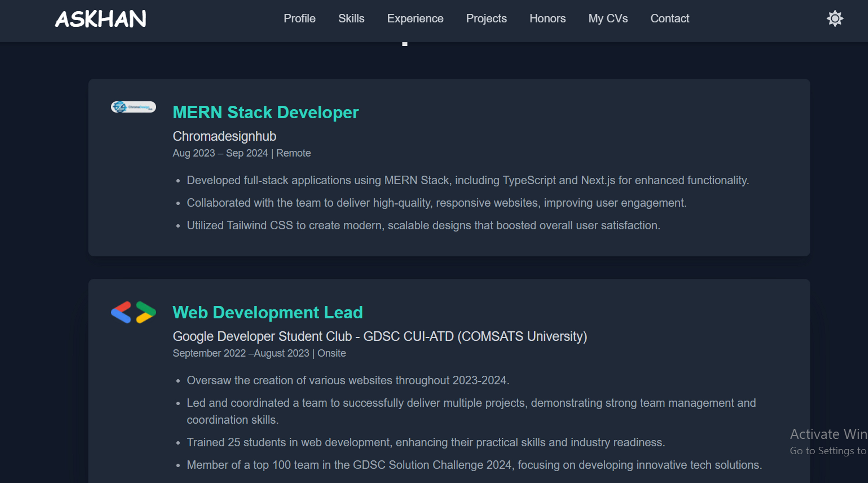Click the bullet about developing full-stack MERN applications

(x=468, y=180)
